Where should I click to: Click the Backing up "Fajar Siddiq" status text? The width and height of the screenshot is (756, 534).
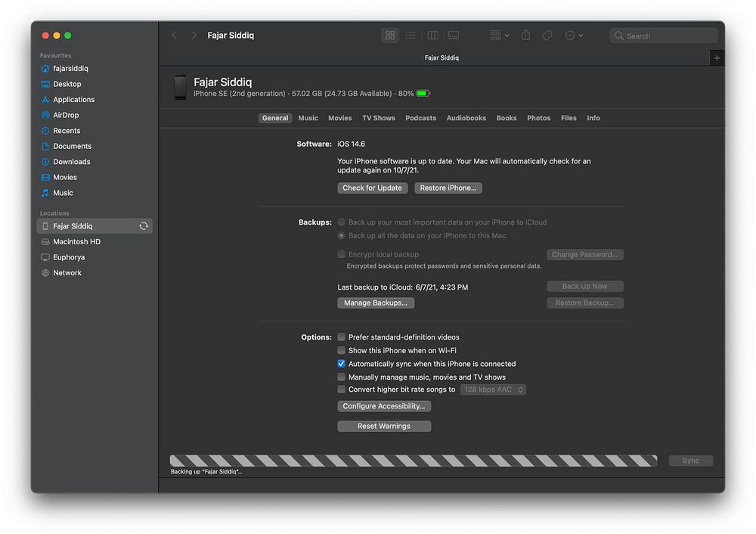tap(206, 472)
